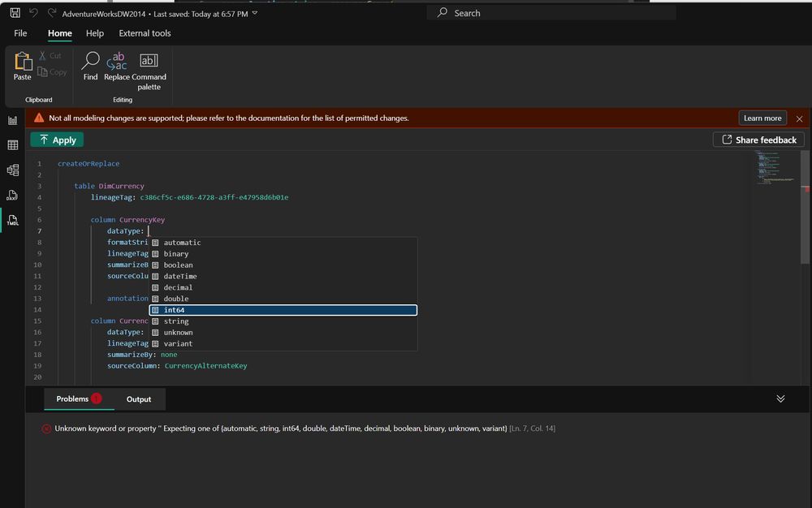Open the Command palette
This screenshot has width=812, height=508.
149,71
